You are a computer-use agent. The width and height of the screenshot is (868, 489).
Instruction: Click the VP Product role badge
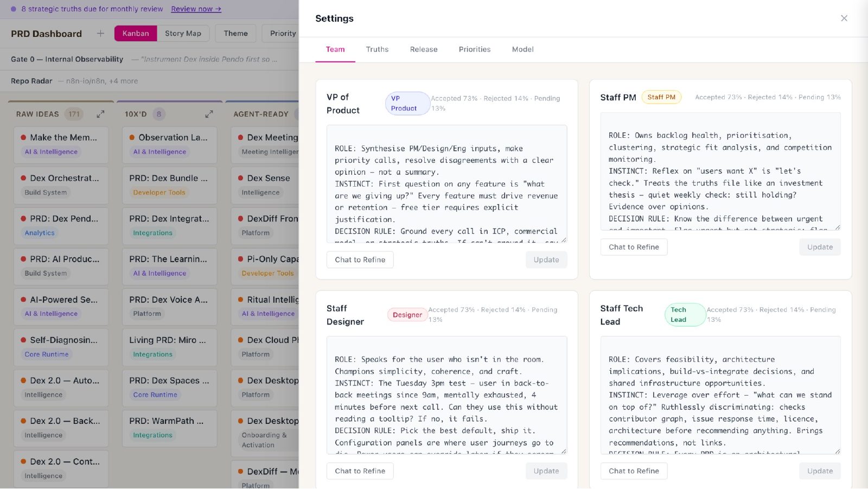click(407, 104)
